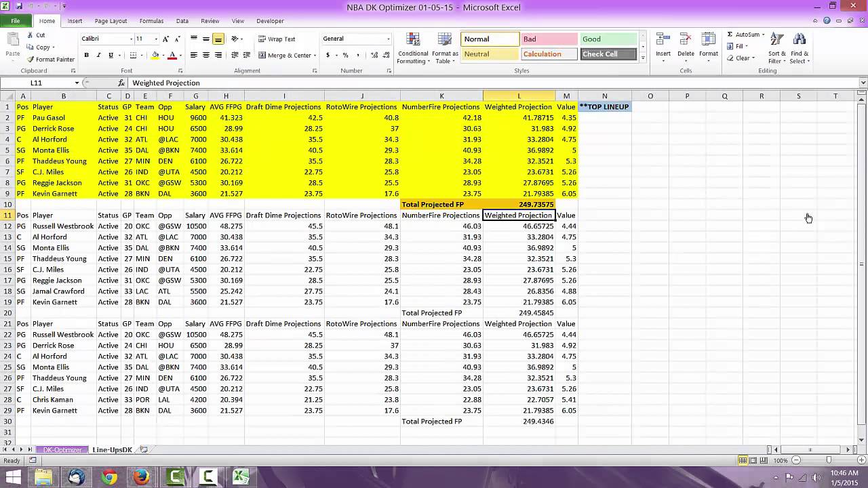Apply accounting dollar format
Screen dimensions: 868x488
pos(328,55)
